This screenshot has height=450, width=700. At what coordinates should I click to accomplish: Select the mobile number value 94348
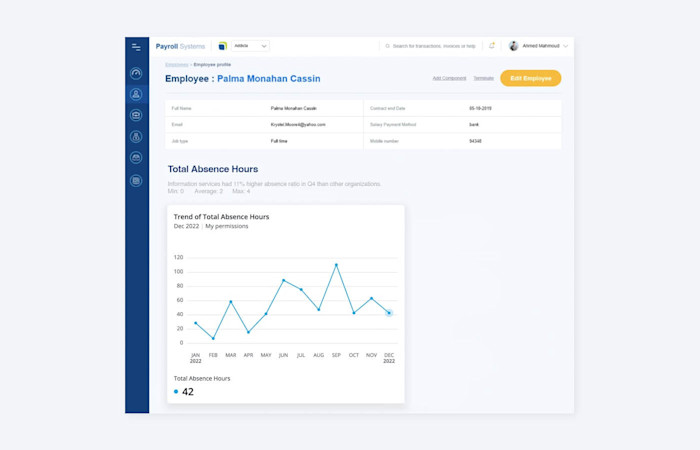(x=475, y=141)
